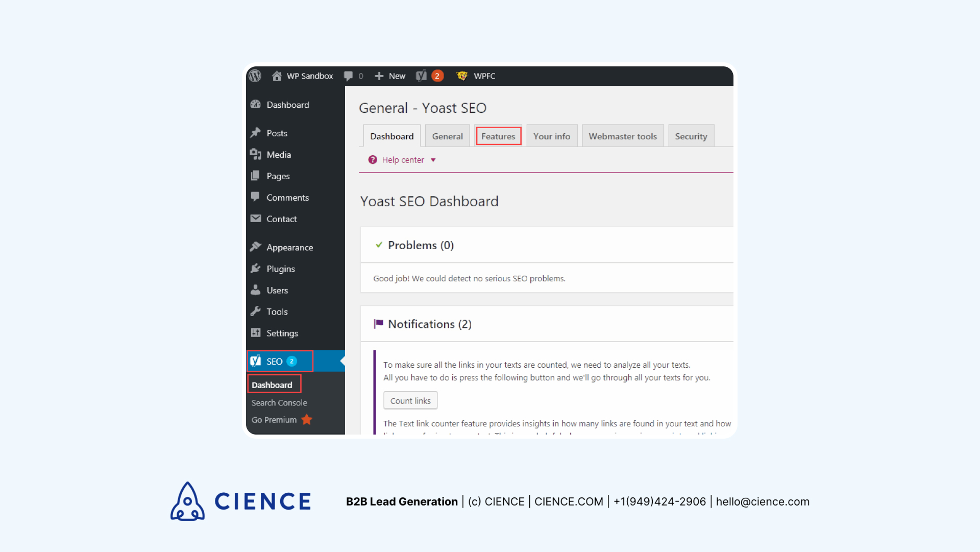The height and width of the screenshot is (552, 980).
Task: Click the WordPress logo icon
Action: coord(256,76)
